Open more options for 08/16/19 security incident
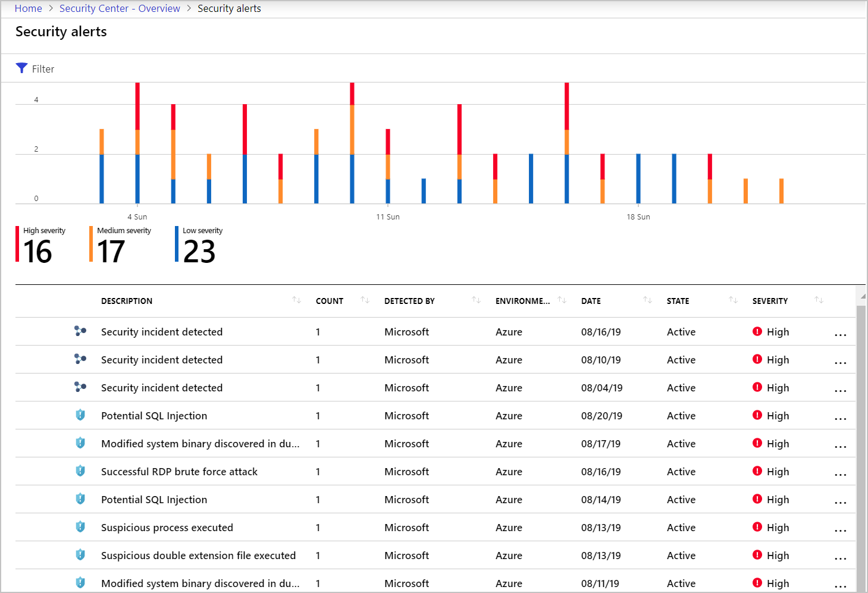Image resolution: width=868 pixels, height=593 pixels. (840, 335)
